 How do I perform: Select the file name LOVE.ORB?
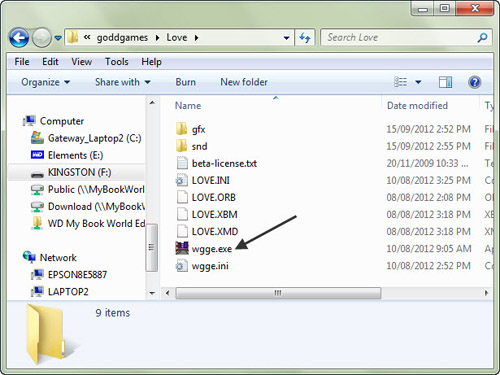point(214,197)
